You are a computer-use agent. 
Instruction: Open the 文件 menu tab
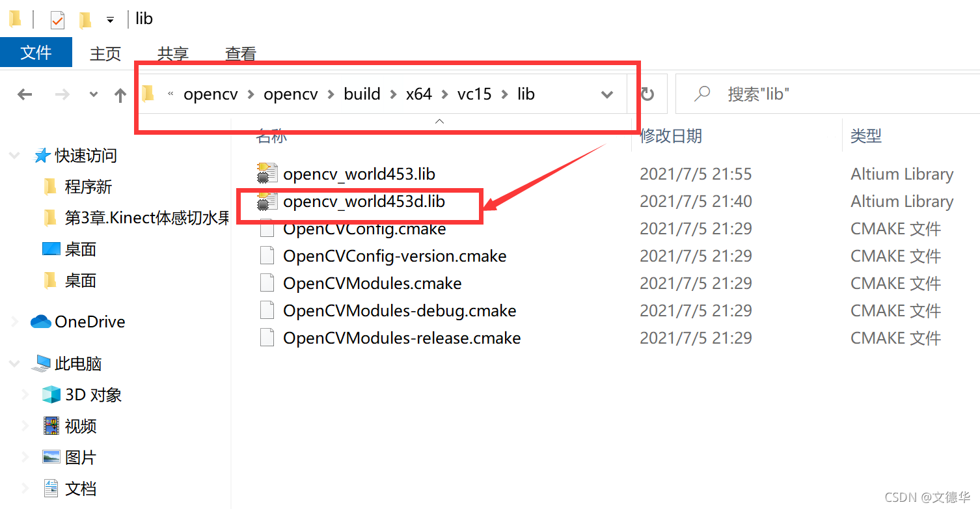click(x=36, y=52)
